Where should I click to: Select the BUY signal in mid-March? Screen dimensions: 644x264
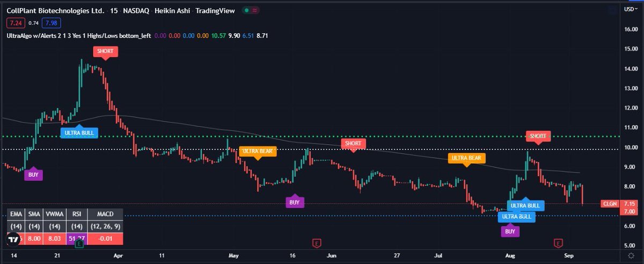(x=33, y=174)
